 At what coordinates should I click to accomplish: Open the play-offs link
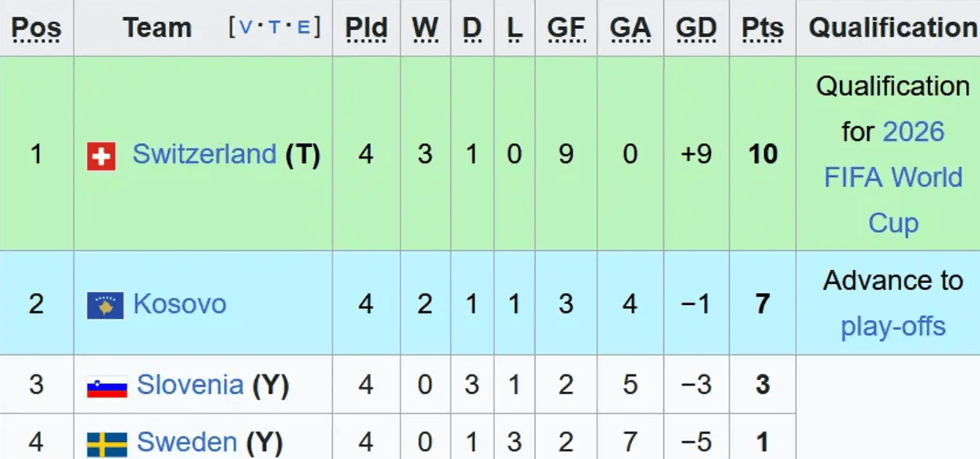(893, 326)
